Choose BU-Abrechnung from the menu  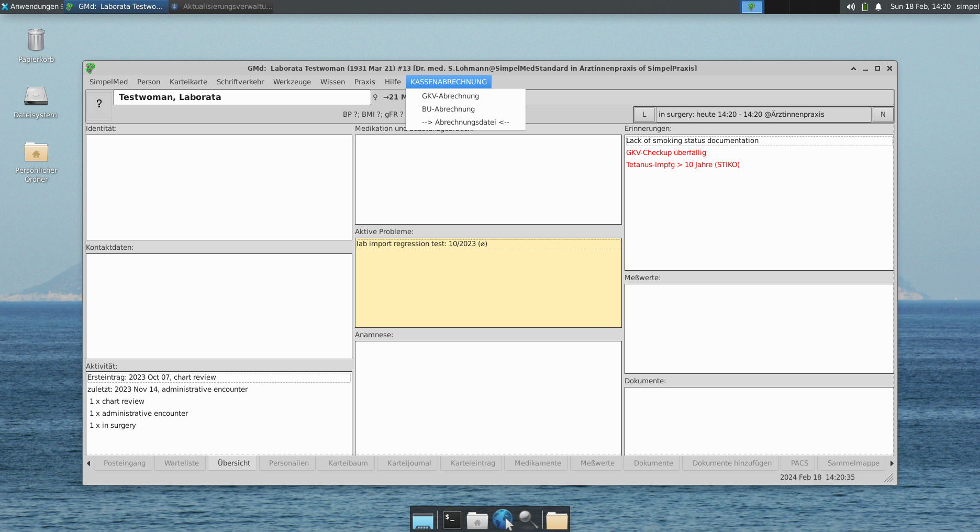click(465, 109)
